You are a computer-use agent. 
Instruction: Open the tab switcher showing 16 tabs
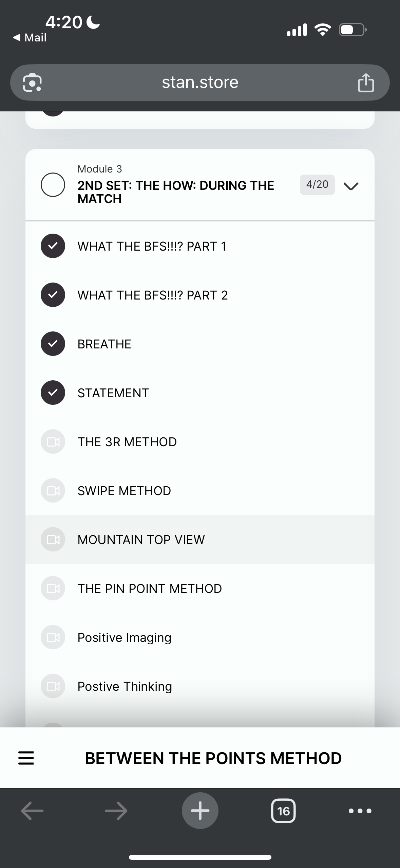coord(283,811)
